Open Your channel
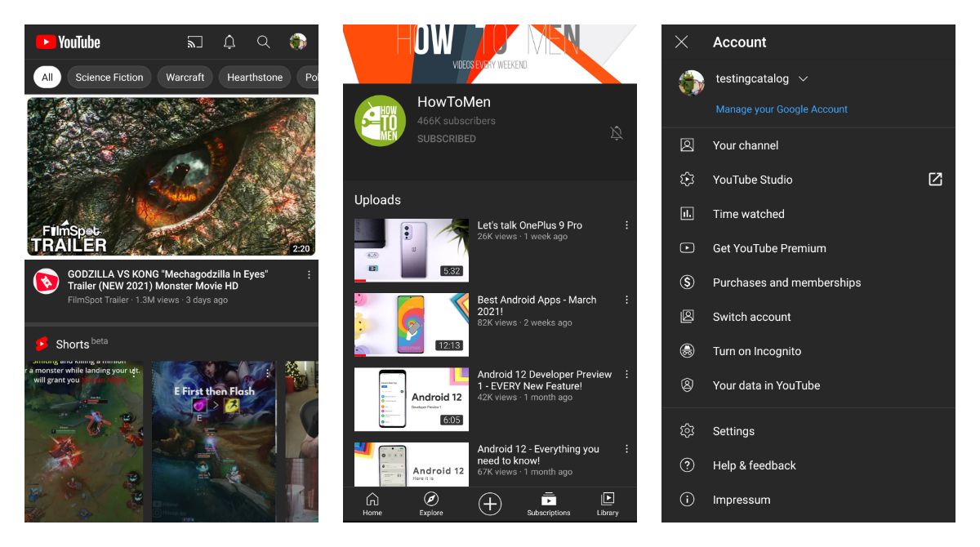The height and width of the screenshot is (547, 980). [x=808, y=145]
